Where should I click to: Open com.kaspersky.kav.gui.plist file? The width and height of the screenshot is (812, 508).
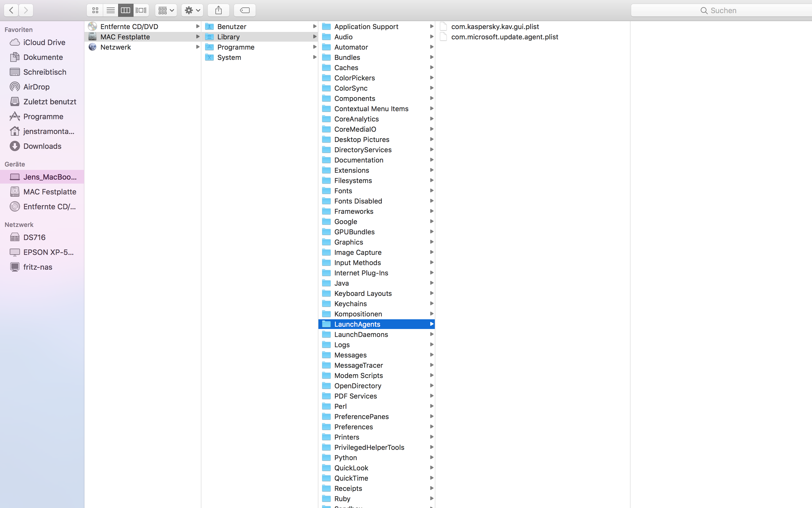click(495, 27)
